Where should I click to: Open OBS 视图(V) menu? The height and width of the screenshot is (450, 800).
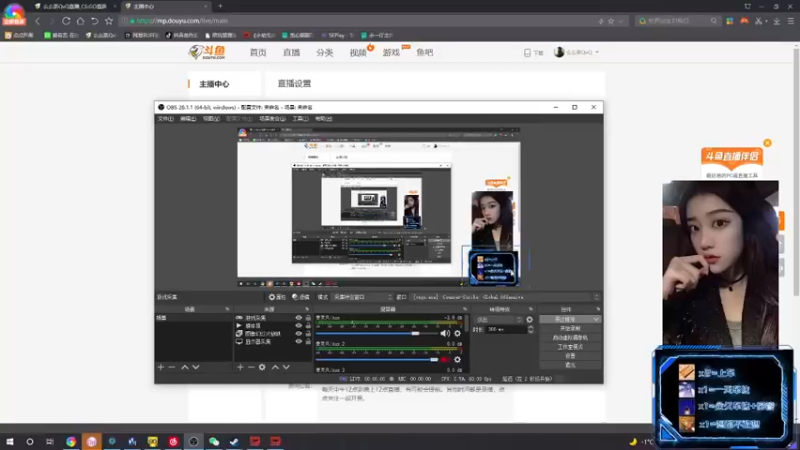211,118
